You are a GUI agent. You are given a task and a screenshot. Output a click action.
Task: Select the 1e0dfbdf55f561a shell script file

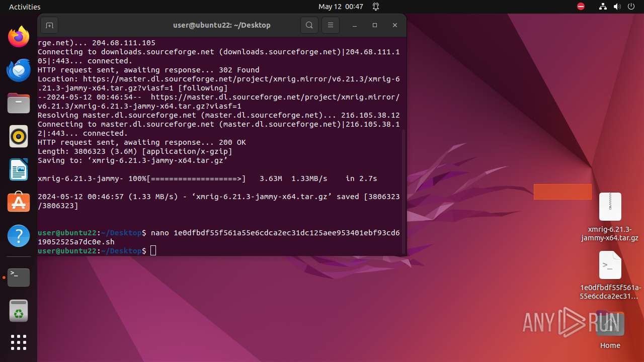pos(610,275)
